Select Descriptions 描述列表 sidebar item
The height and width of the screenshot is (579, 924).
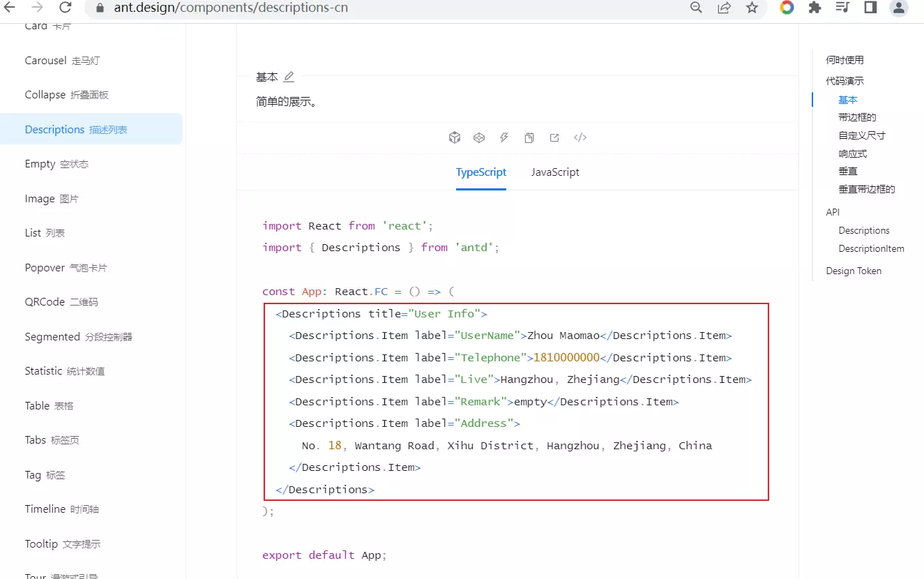pyautogui.click(x=91, y=129)
